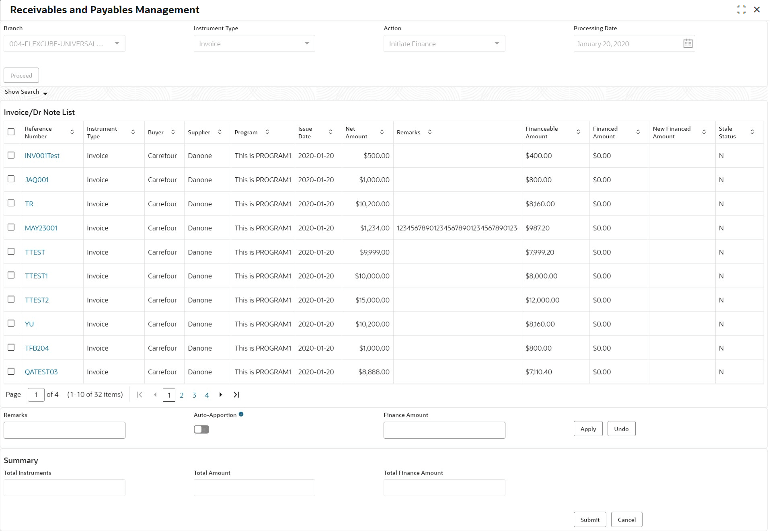The width and height of the screenshot is (770, 532).
Task: Jump to page 3 of the list
Action: (194, 395)
